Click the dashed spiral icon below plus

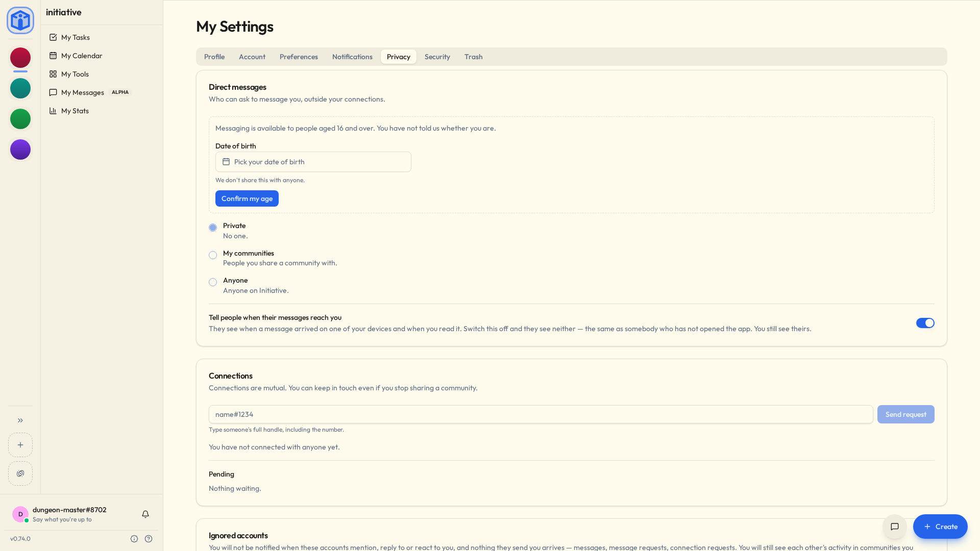[20, 473]
